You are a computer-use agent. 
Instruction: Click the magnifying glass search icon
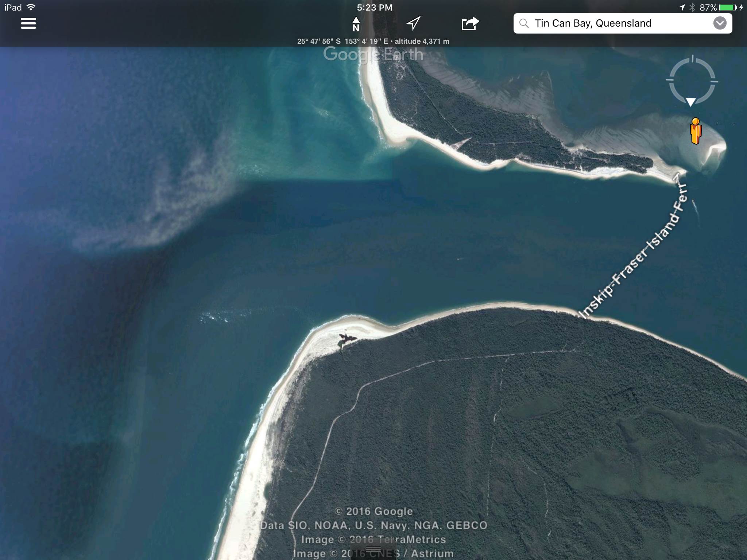524,23
